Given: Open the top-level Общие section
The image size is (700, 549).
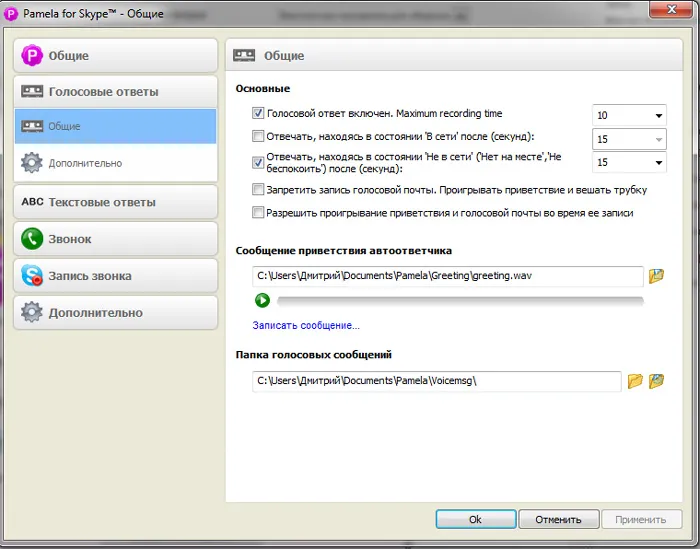Looking at the screenshot, I should 116,55.
